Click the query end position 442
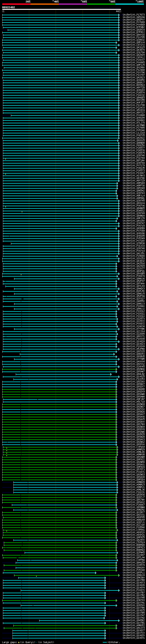The width and height of the screenshot is (146, 644). pos(118,11)
